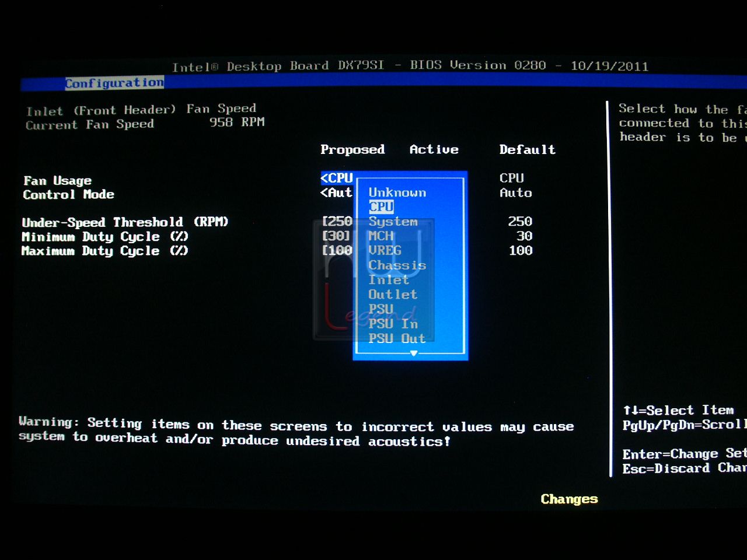Click the Enter=Change help hint

coord(684,453)
